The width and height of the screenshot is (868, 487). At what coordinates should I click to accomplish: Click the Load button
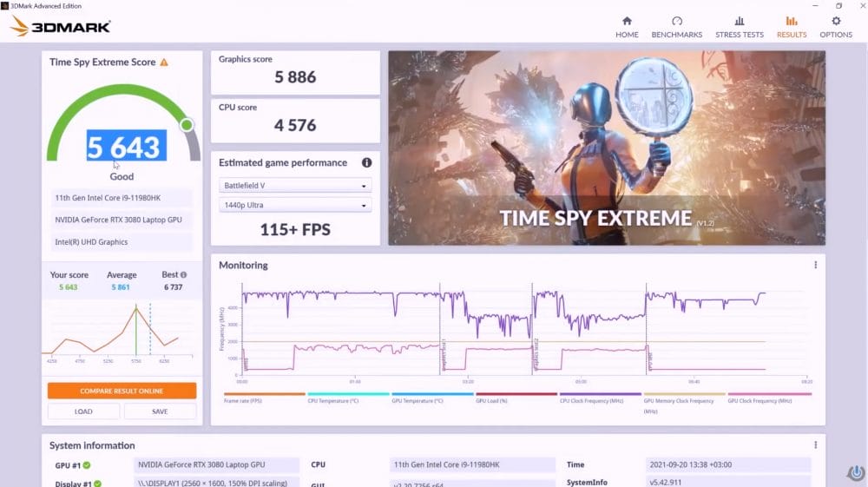coord(83,411)
